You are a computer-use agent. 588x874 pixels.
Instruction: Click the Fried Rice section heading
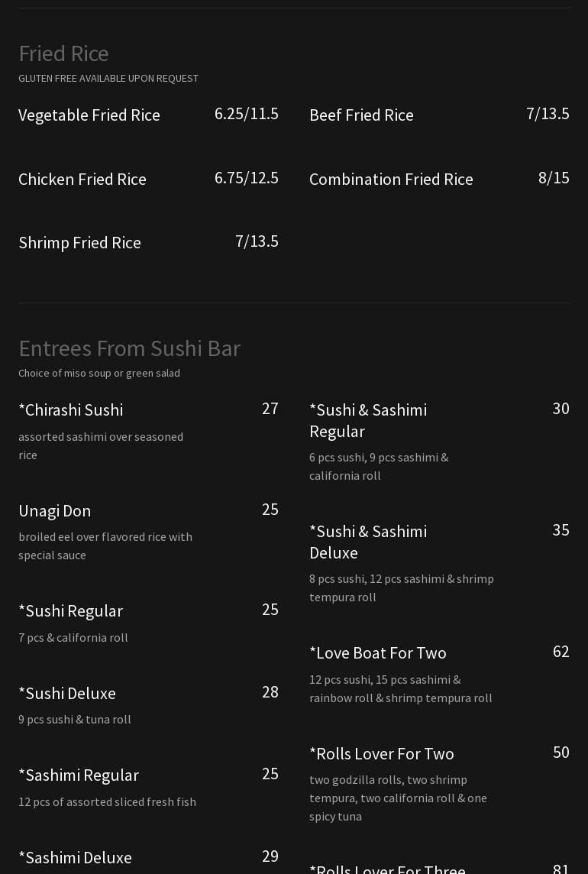(63, 53)
